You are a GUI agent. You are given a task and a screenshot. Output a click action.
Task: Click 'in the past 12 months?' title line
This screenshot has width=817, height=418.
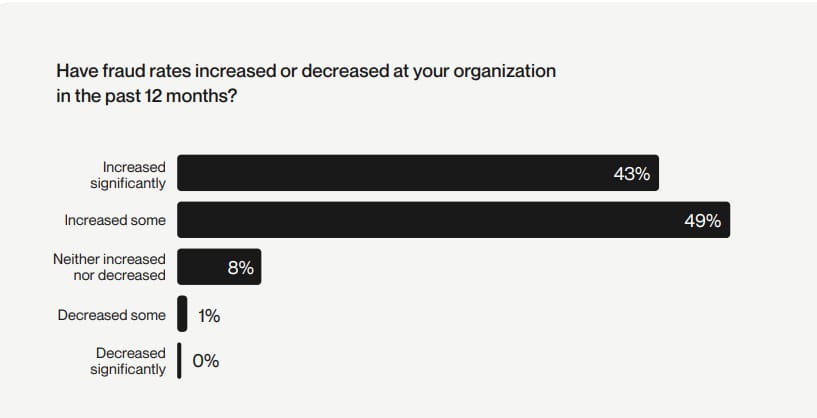[146, 96]
